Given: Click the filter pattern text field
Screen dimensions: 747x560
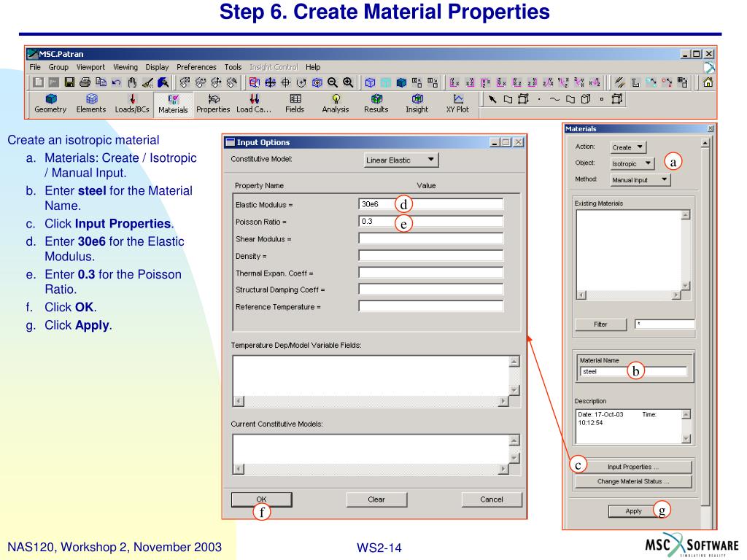Looking at the screenshot, I should tap(665, 324).
